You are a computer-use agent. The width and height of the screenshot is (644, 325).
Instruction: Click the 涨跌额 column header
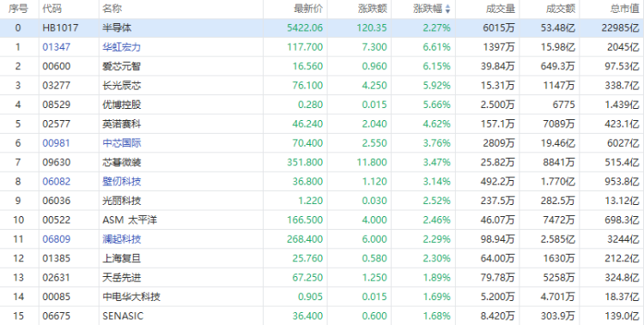click(373, 9)
